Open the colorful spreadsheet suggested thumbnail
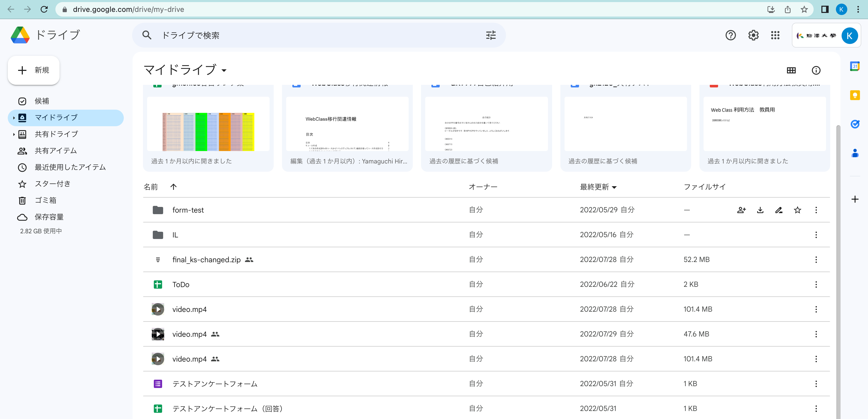This screenshot has width=868, height=419. coord(208,124)
